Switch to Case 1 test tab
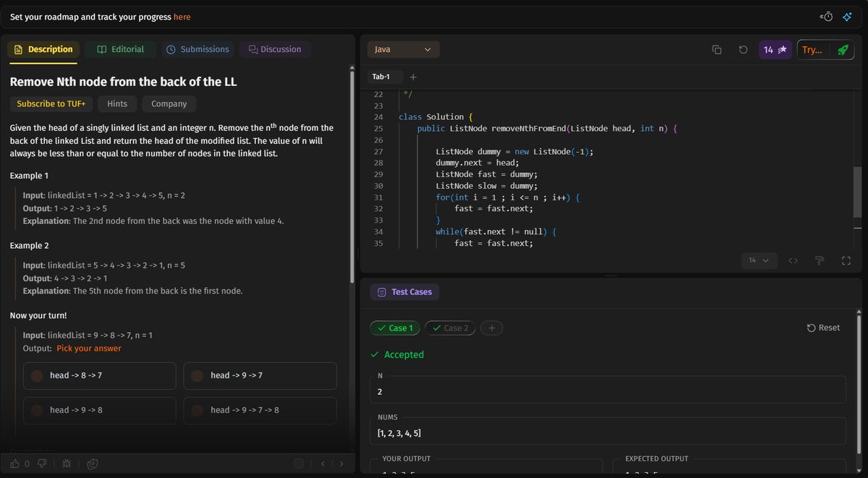868x478 pixels. pos(395,328)
